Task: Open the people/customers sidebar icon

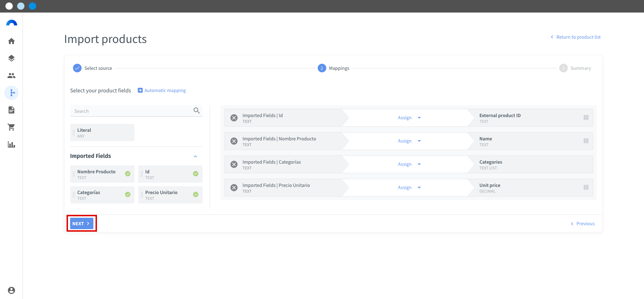Action: pos(11,76)
